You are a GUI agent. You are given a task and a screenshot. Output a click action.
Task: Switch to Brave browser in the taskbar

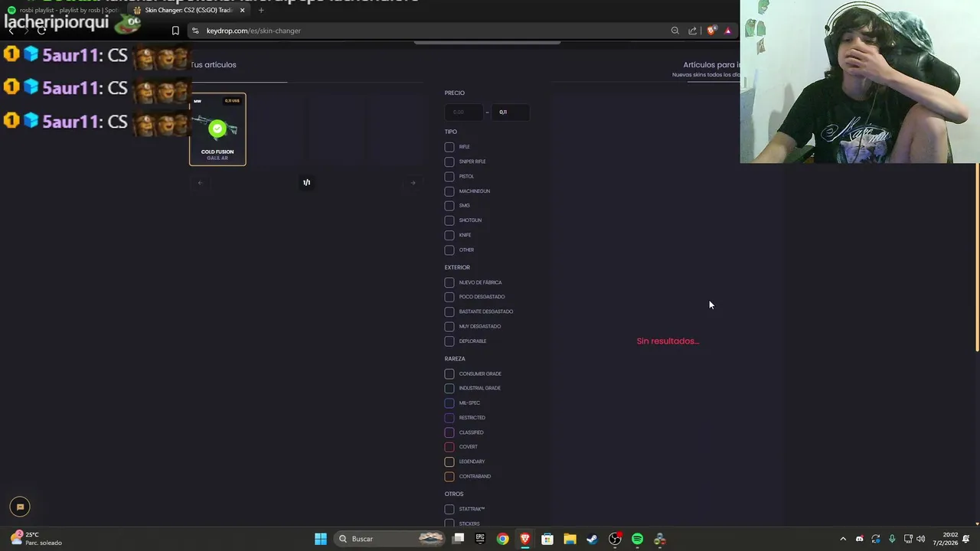point(524,539)
